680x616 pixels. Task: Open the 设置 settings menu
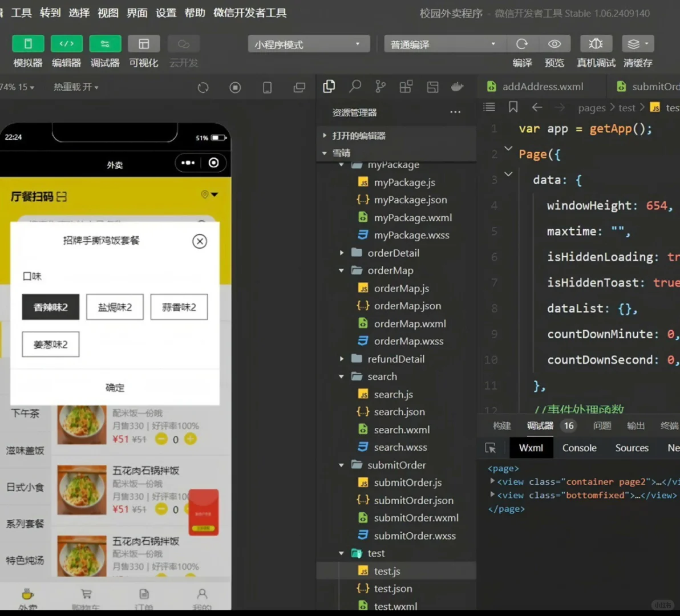coord(166,13)
